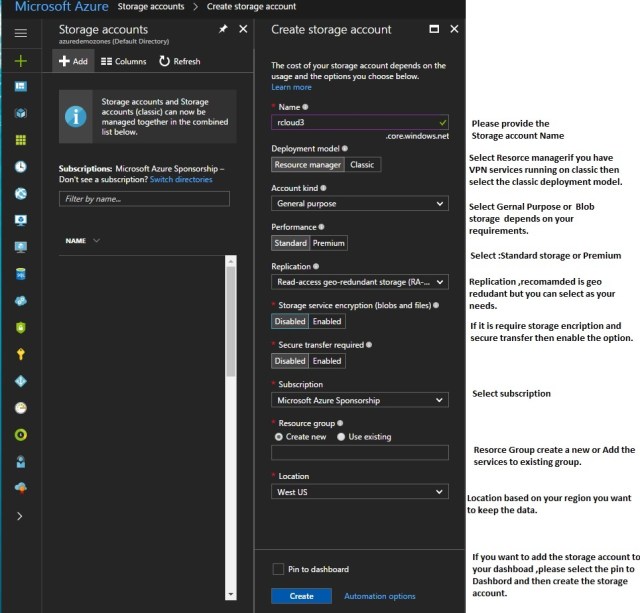Close the Storage accounts blade
640x613 pixels.
pyautogui.click(x=243, y=29)
